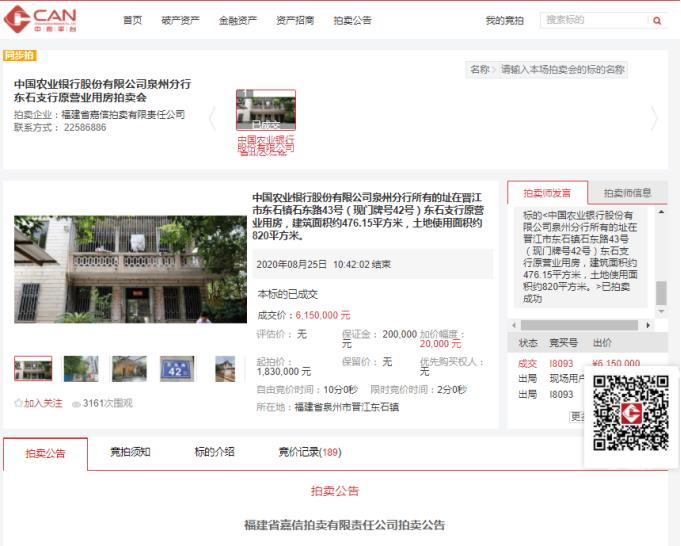The image size is (681, 546).
Task: Show previous lot with left carousel arrow
Action: [212, 118]
